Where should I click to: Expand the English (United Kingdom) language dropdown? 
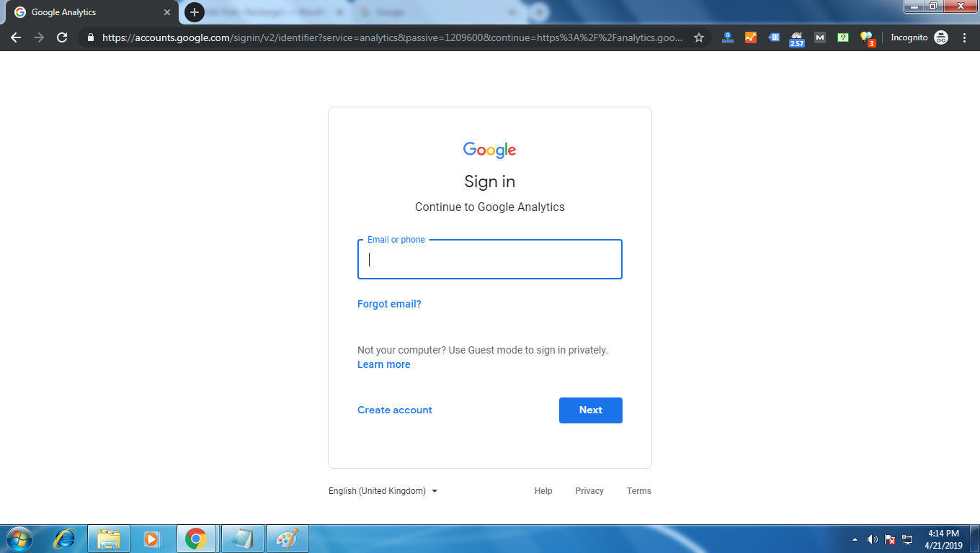[x=383, y=491]
